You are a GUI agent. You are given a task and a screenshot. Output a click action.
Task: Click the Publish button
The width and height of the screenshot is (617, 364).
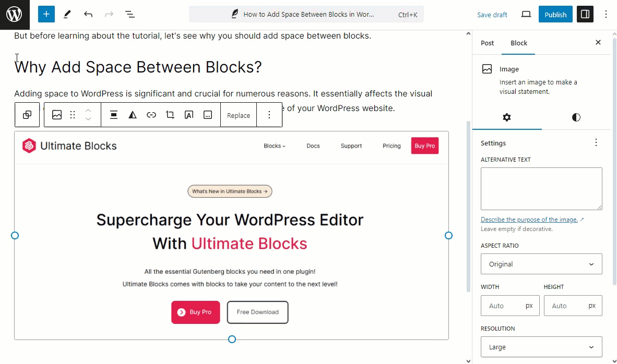pyautogui.click(x=555, y=15)
